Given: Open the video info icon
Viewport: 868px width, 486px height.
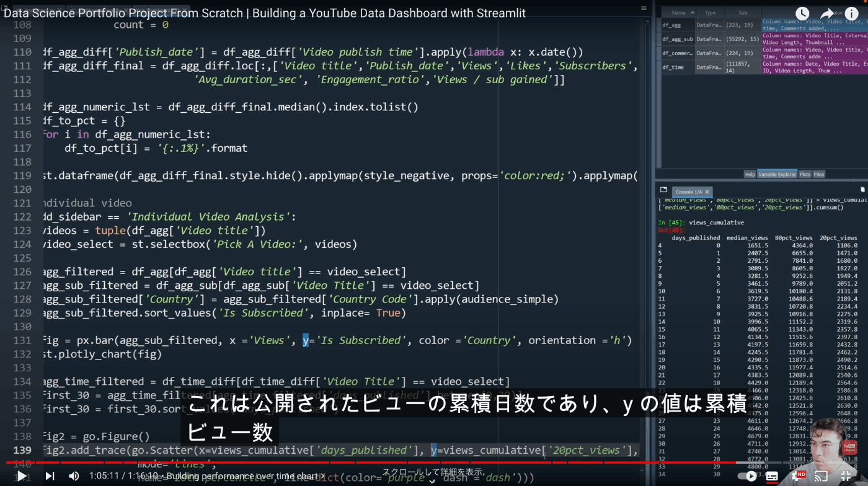Looking at the screenshot, I should 852,14.
